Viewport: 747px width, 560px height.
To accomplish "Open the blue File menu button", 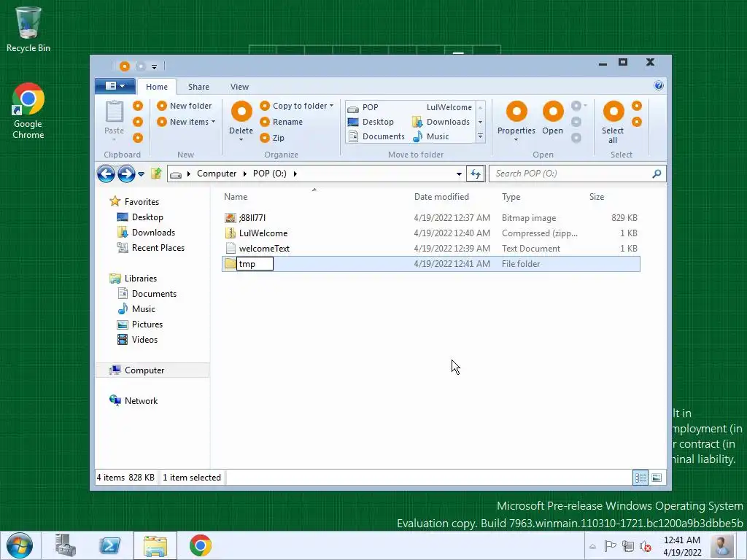I will tap(115, 86).
